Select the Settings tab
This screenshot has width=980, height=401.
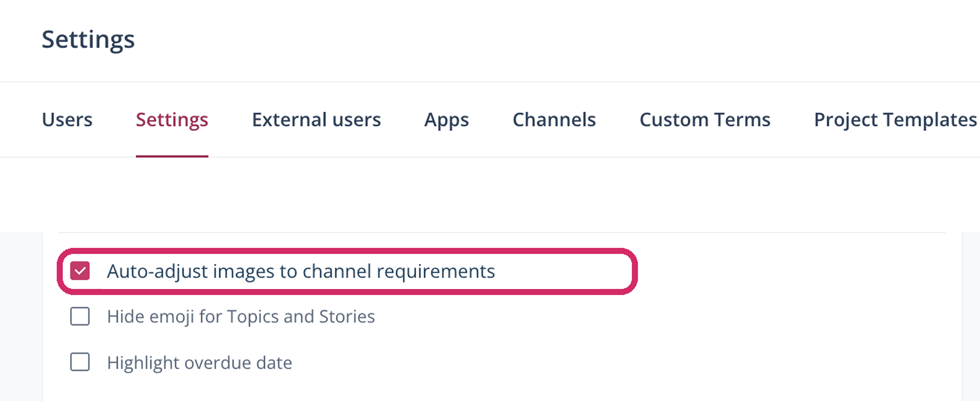click(172, 120)
